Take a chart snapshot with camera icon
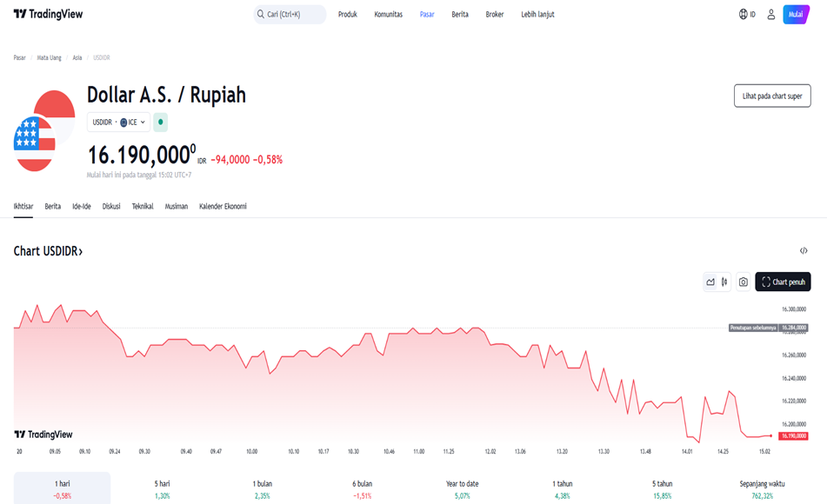 (744, 282)
